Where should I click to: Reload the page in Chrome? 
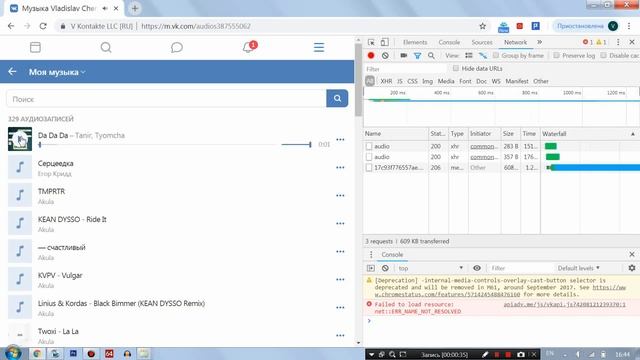coord(43,26)
